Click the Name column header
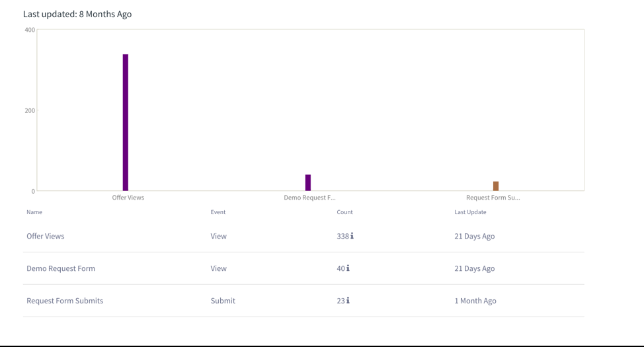 (34, 212)
